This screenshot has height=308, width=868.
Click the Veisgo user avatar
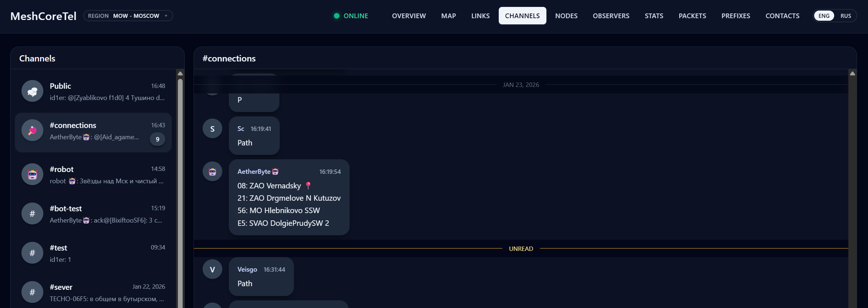tap(212, 269)
